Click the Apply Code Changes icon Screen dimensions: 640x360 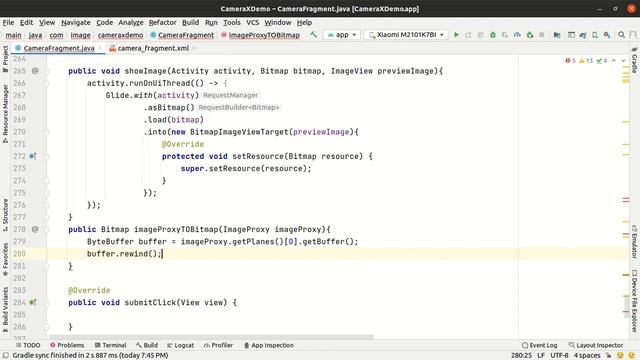point(480,35)
